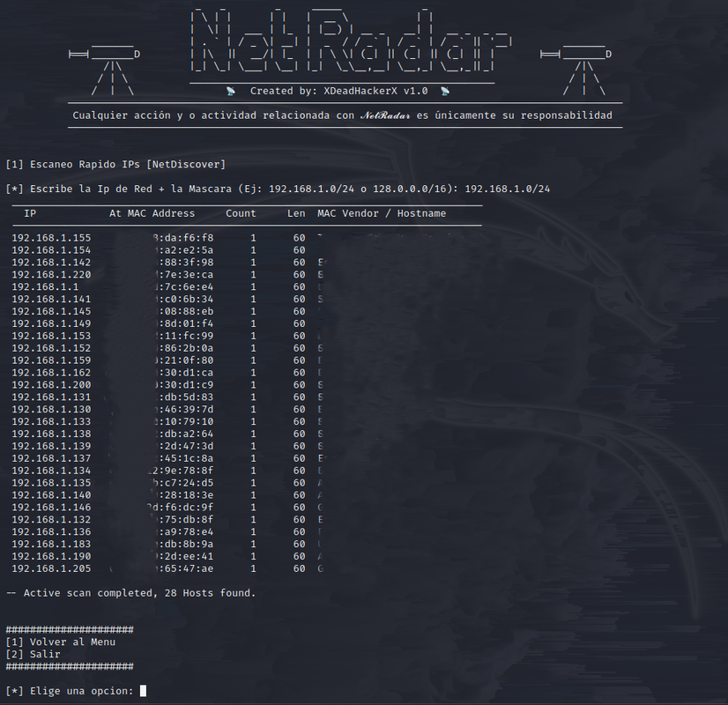Select IP address 192.168.1.205
The width and height of the screenshot is (728, 705).
click(x=51, y=569)
